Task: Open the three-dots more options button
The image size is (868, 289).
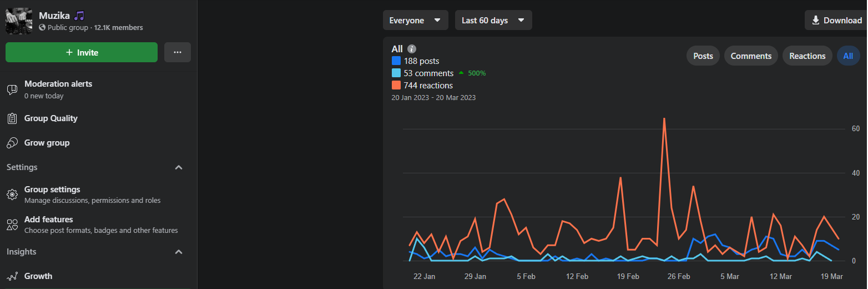Action: (178, 52)
